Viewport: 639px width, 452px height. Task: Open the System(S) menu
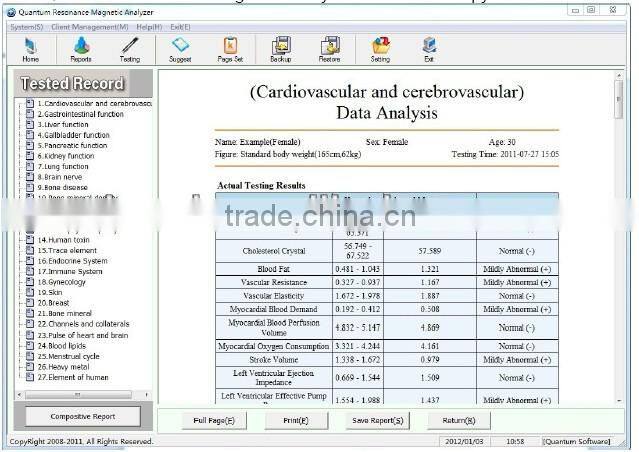(x=27, y=27)
